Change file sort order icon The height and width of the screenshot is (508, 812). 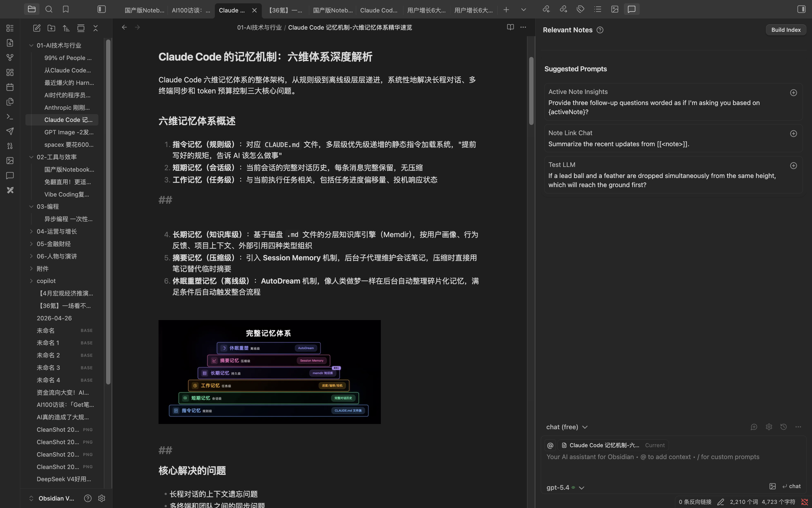[x=66, y=28]
